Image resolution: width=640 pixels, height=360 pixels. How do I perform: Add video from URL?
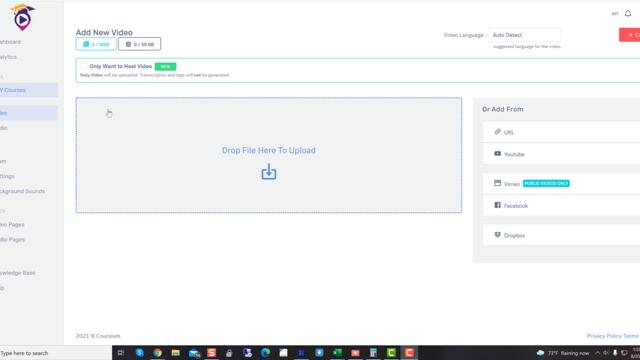click(x=561, y=132)
